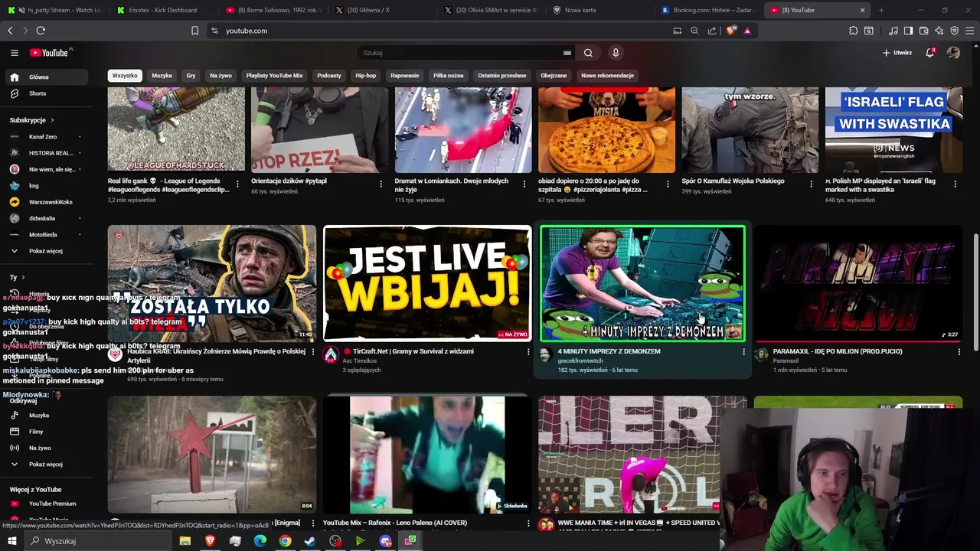This screenshot has height=551, width=980.
Task: Open Shorts in the sidebar
Action: click(x=48, y=93)
